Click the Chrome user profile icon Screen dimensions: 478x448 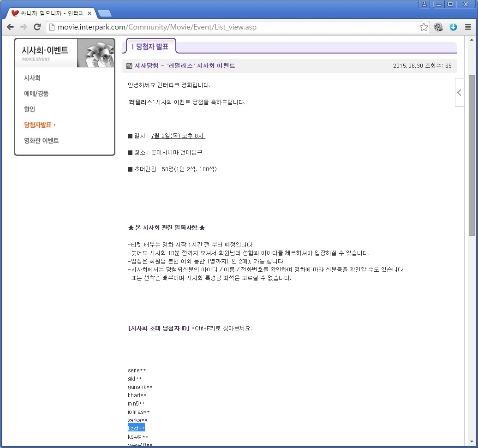click(424, 4)
